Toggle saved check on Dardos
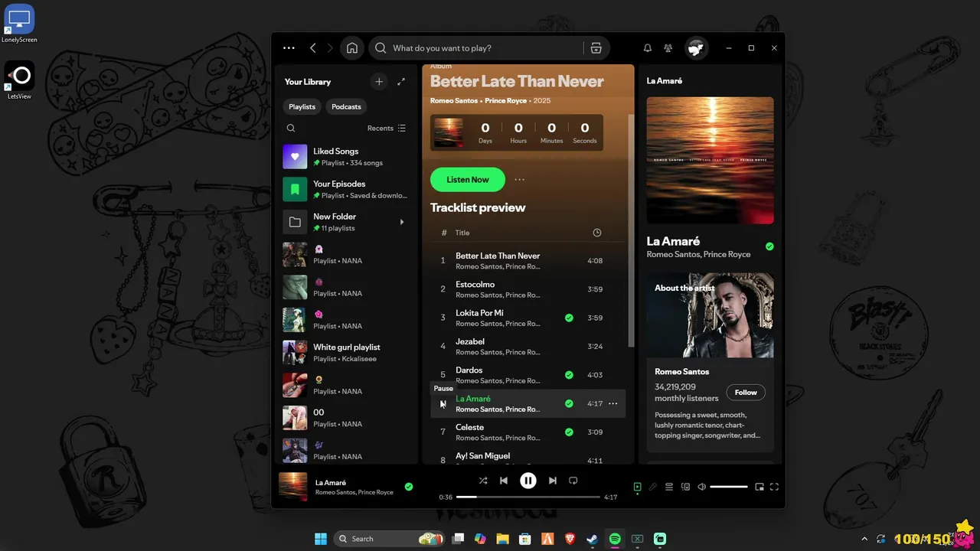 pos(569,375)
